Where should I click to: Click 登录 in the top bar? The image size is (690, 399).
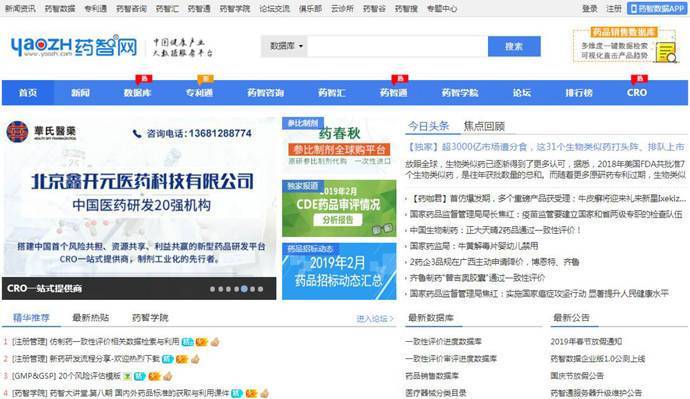coord(590,8)
